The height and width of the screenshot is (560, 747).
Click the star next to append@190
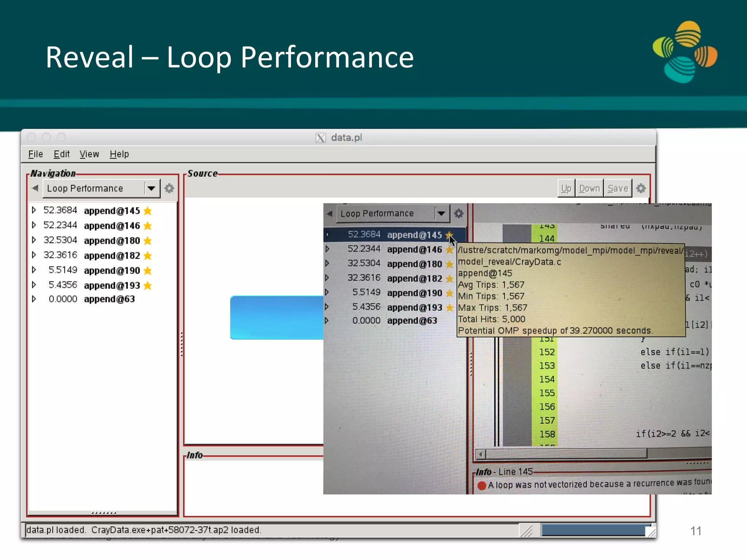coord(148,271)
